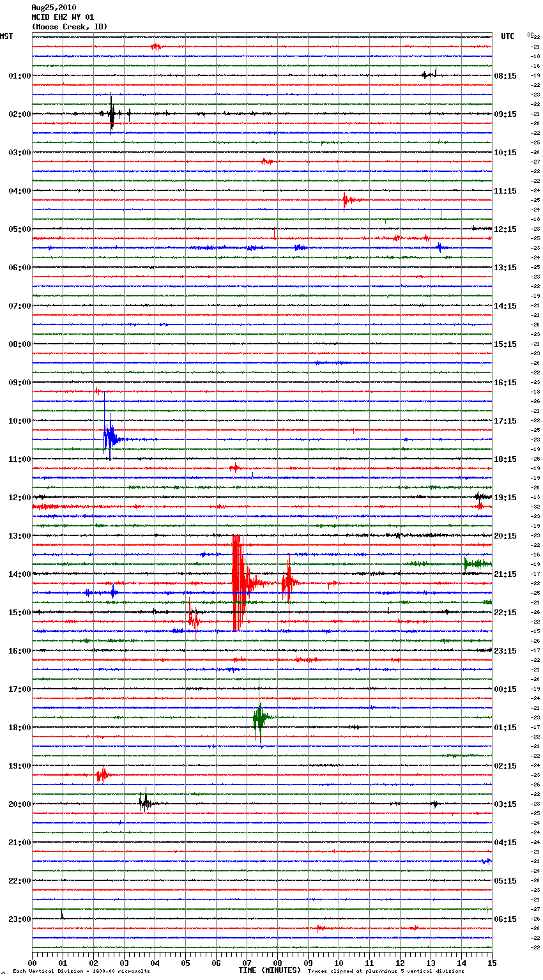Select the 09:00 MST time label

pos(20,383)
